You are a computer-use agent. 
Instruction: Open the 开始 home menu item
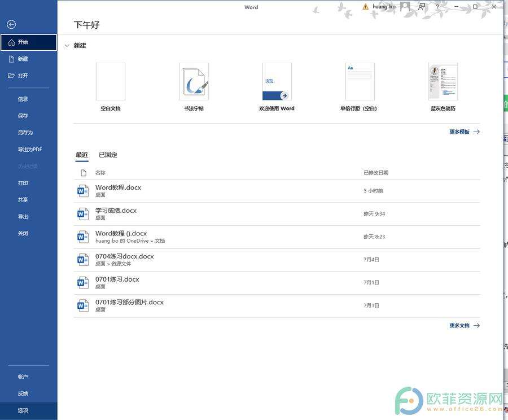tap(29, 42)
